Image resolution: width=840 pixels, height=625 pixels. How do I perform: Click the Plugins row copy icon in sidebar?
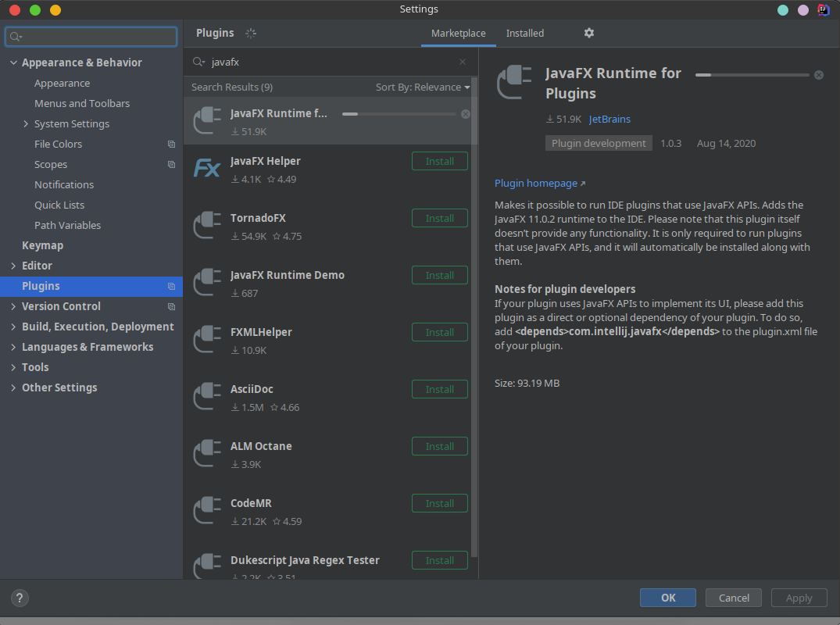pos(171,287)
